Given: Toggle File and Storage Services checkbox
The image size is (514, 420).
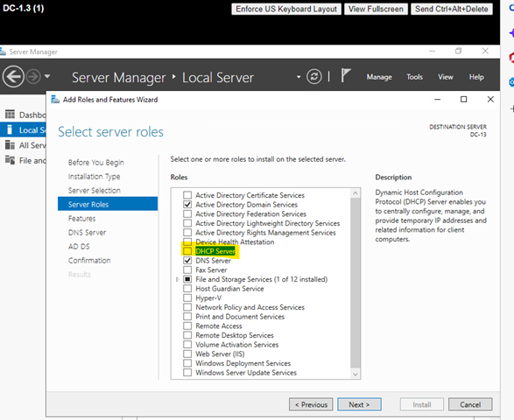Looking at the screenshot, I should click(187, 279).
